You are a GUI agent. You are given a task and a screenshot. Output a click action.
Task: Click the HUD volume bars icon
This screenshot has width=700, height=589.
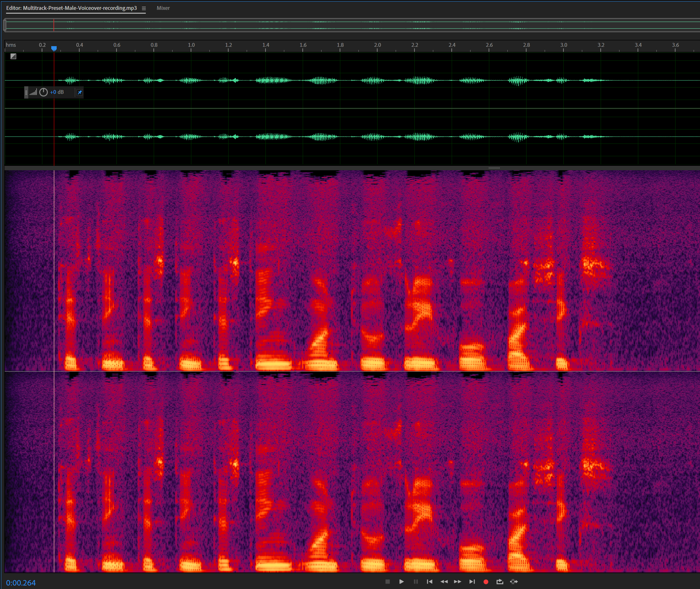(x=33, y=93)
